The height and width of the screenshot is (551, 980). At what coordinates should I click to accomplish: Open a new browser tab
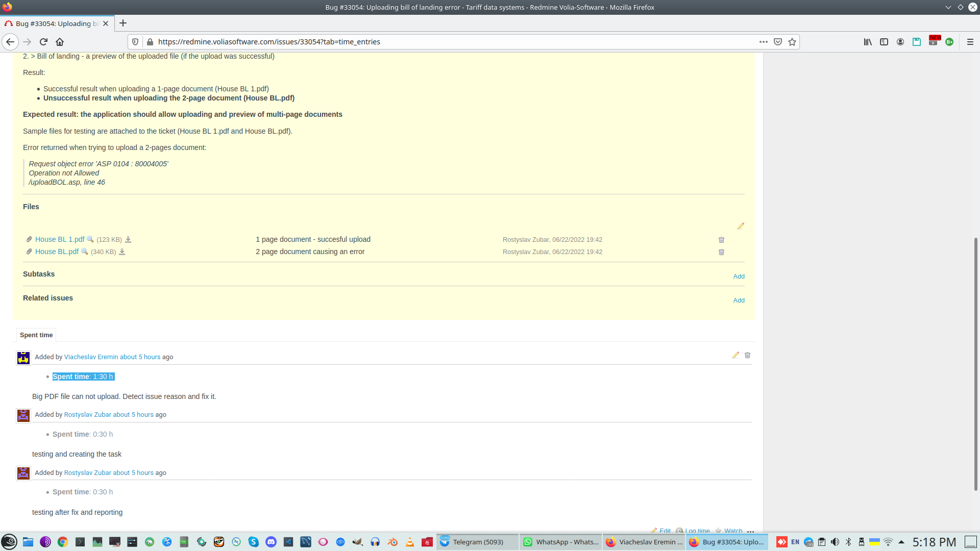123,23
